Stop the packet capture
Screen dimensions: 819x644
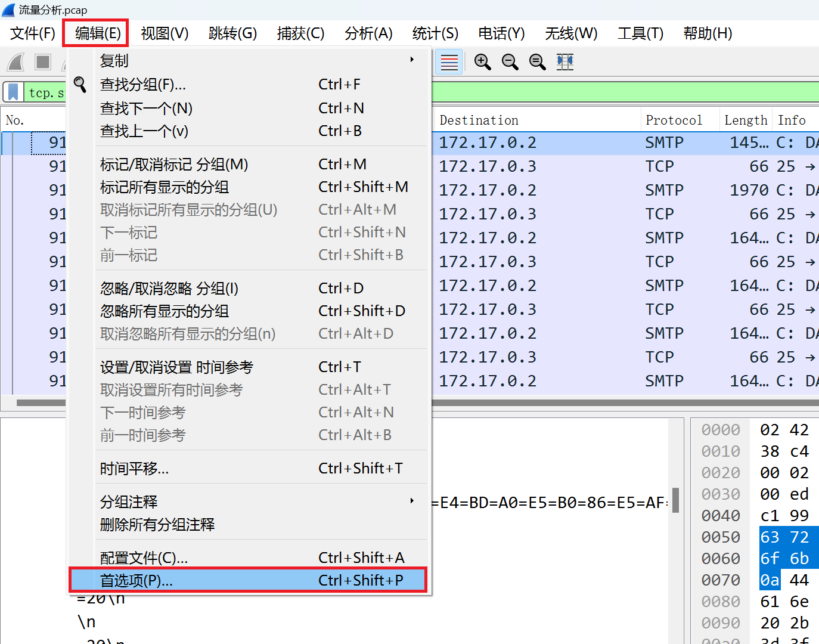(x=42, y=61)
